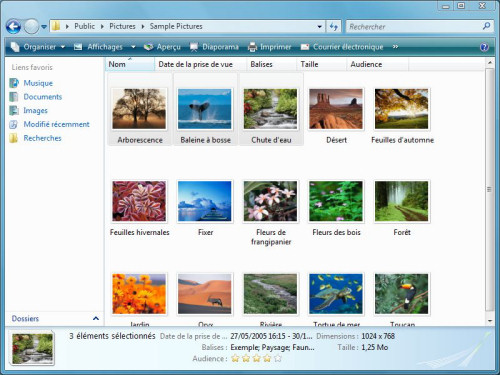This screenshot has width=500, height=375.
Task: Select the Fleurs des bois thumbnail
Action: pos(336,201)
